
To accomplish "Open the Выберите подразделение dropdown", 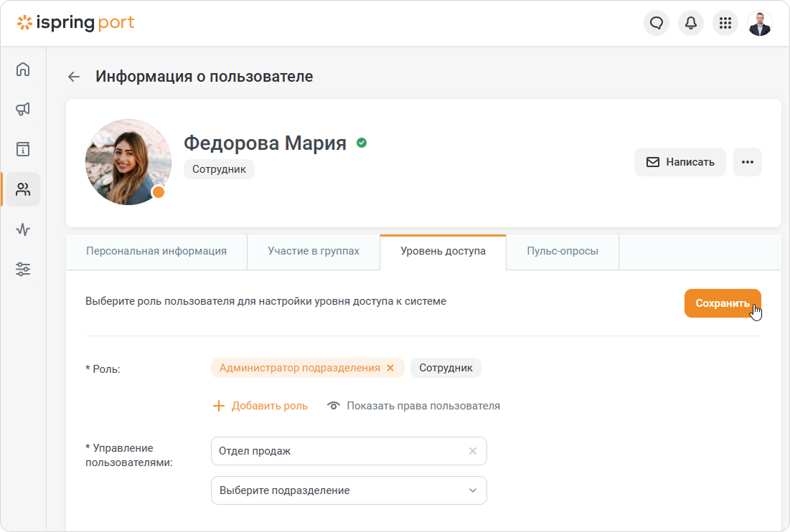I will coord(349,490).
